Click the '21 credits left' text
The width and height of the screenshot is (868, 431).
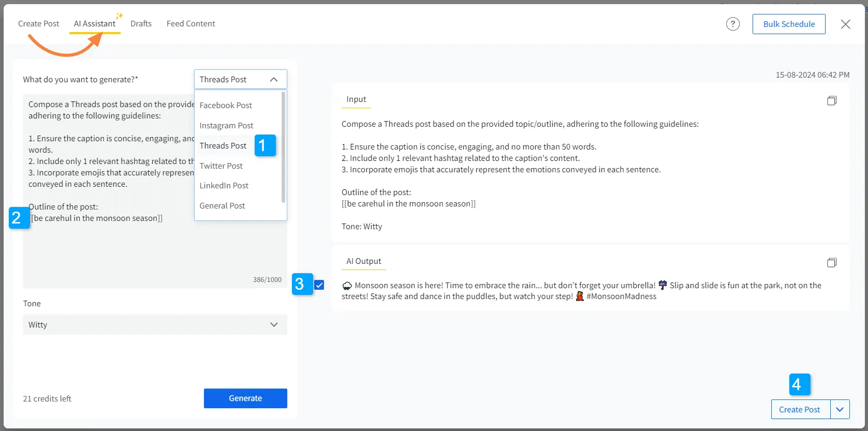47,398
